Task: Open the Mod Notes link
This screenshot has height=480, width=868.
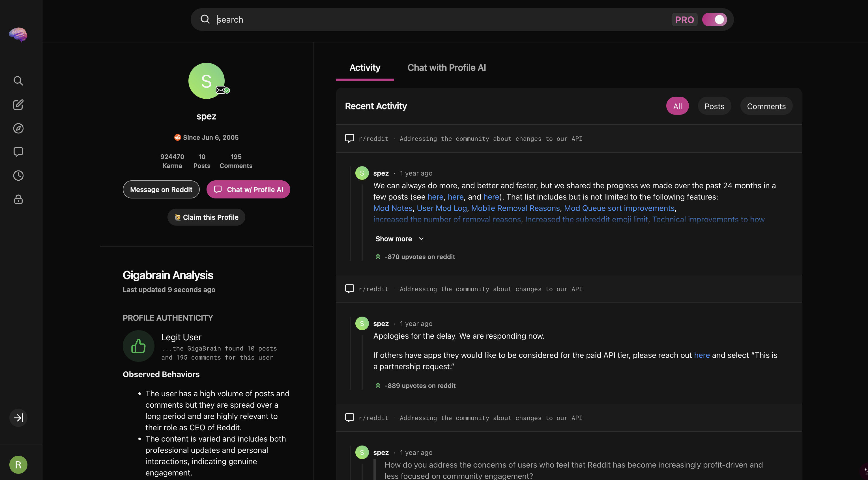Action: point(393,208)
